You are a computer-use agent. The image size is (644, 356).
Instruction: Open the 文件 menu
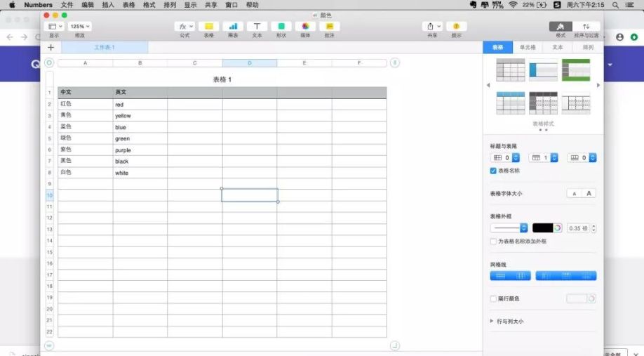(x=67, y=5)
